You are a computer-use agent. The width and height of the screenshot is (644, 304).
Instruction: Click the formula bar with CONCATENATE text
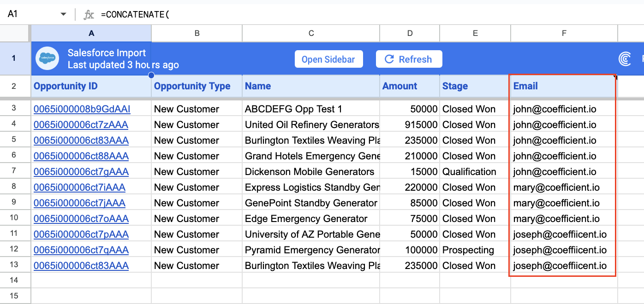click(x=323, y=15)
